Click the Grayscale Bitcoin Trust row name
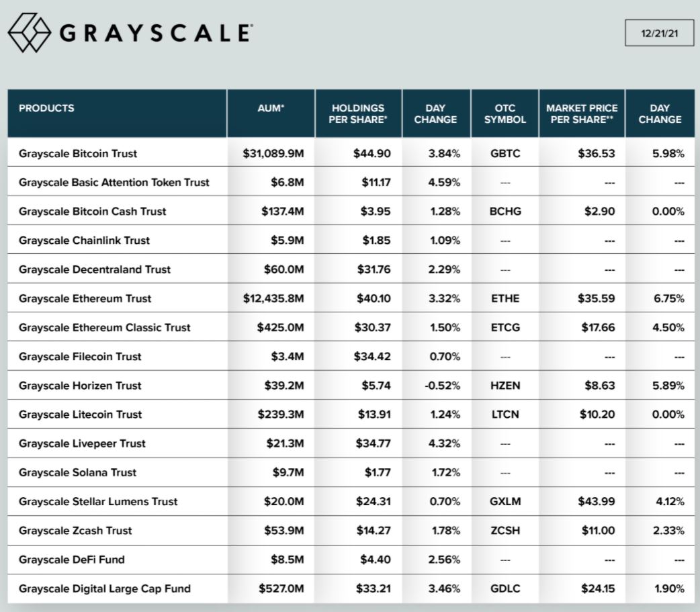Screen dimensions: 700x612 click(78, 154)
